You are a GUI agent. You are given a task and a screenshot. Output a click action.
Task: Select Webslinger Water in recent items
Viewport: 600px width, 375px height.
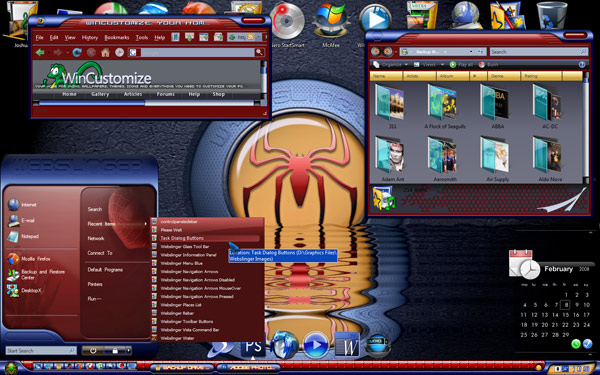click(x=176, y=338)
